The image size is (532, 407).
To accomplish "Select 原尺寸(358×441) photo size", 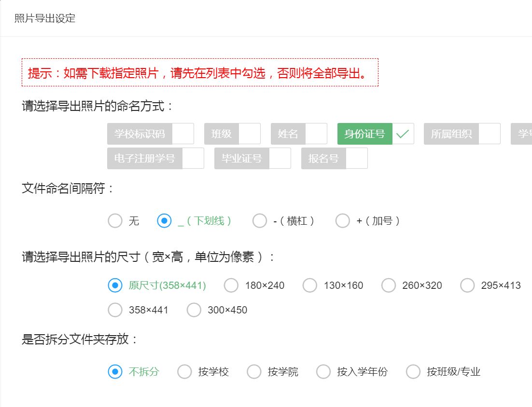I will [115, 285].
